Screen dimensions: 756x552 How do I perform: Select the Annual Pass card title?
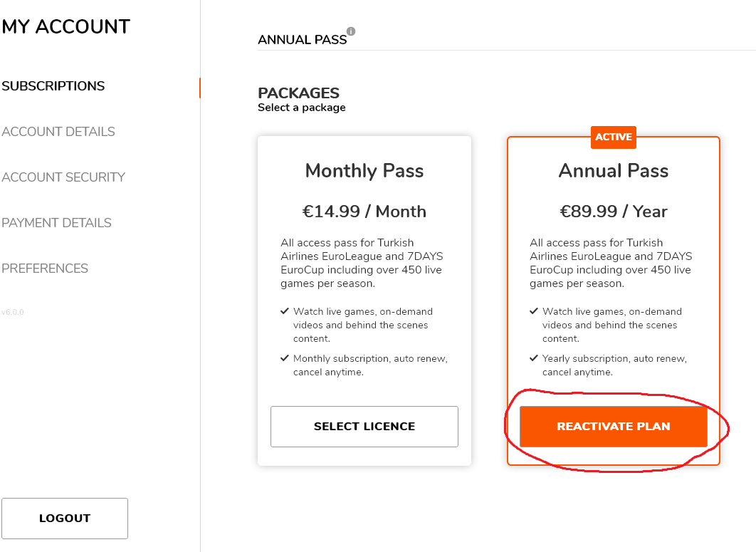point(614,171)
